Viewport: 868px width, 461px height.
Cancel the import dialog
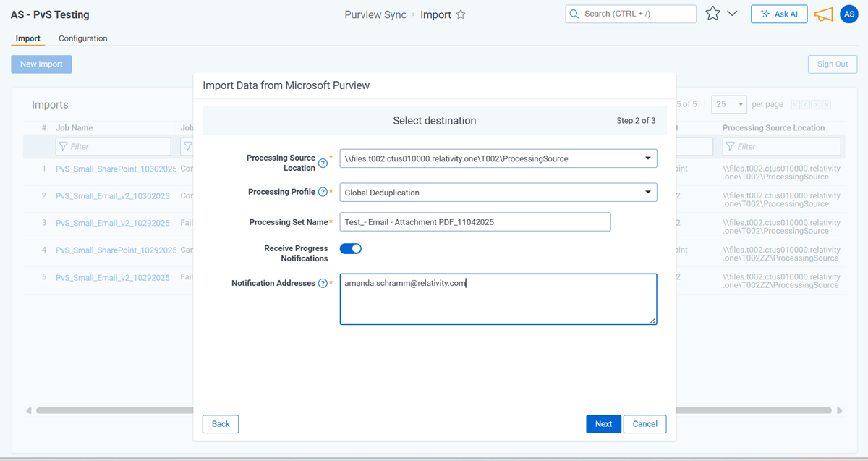click(x=644, y=424)
